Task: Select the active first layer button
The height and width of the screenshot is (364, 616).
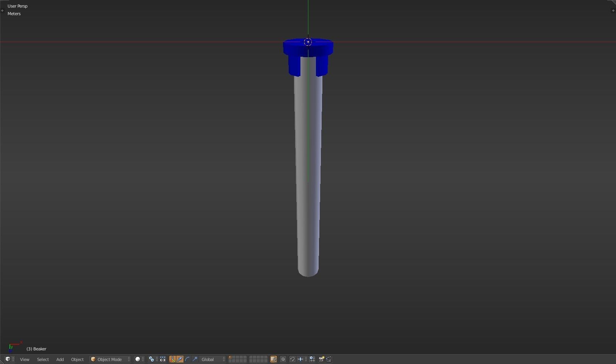Action: [230, 357]
